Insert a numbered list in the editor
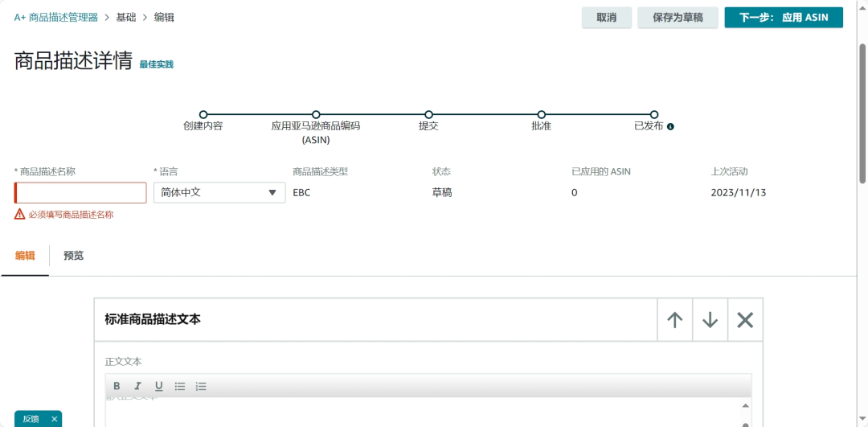The height and width of the screenshot is (427, 868). tap(201, 386)
